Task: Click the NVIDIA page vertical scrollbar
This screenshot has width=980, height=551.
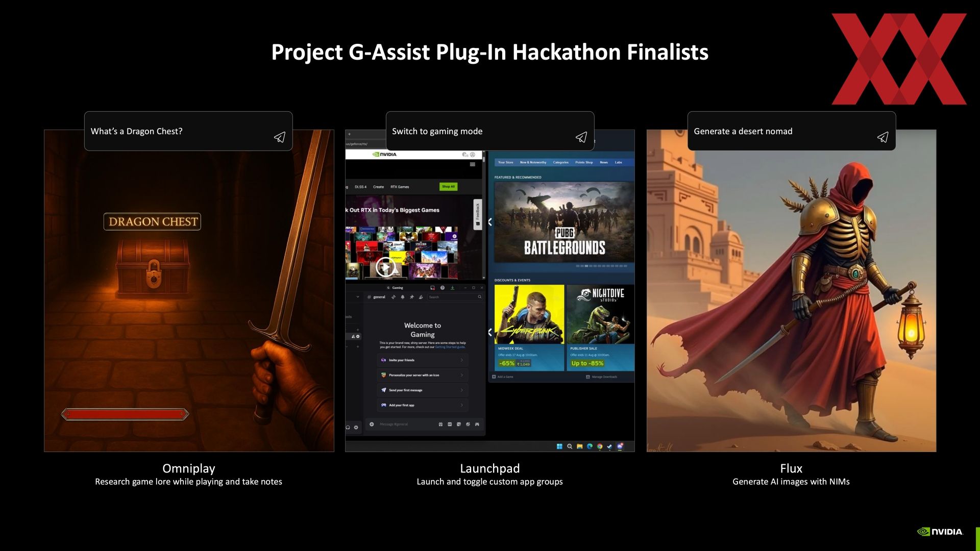Action: 483,214
